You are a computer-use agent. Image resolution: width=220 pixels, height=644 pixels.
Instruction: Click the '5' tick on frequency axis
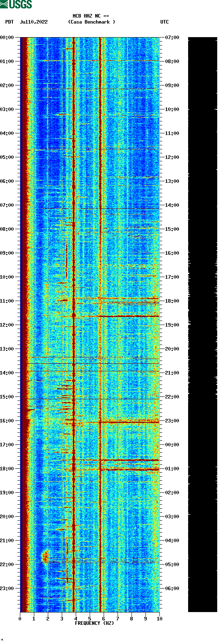pyautogui.click(x=90, y=619)
